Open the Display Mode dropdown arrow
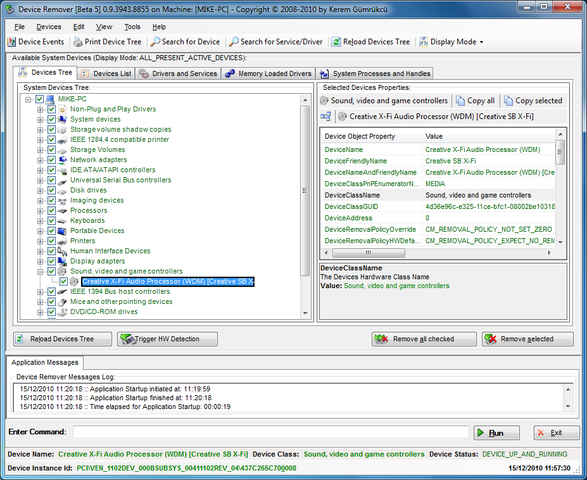587x480 pixels. tap(481, 42)
